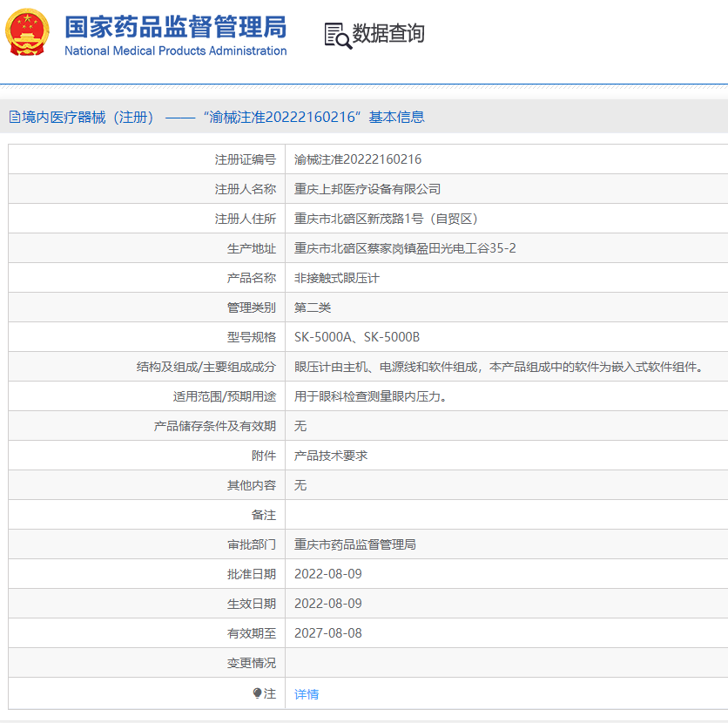This screenshot has height=723, width=728.
Task: Click the expiry date 2027-08-08
Action: coord(328,633)
